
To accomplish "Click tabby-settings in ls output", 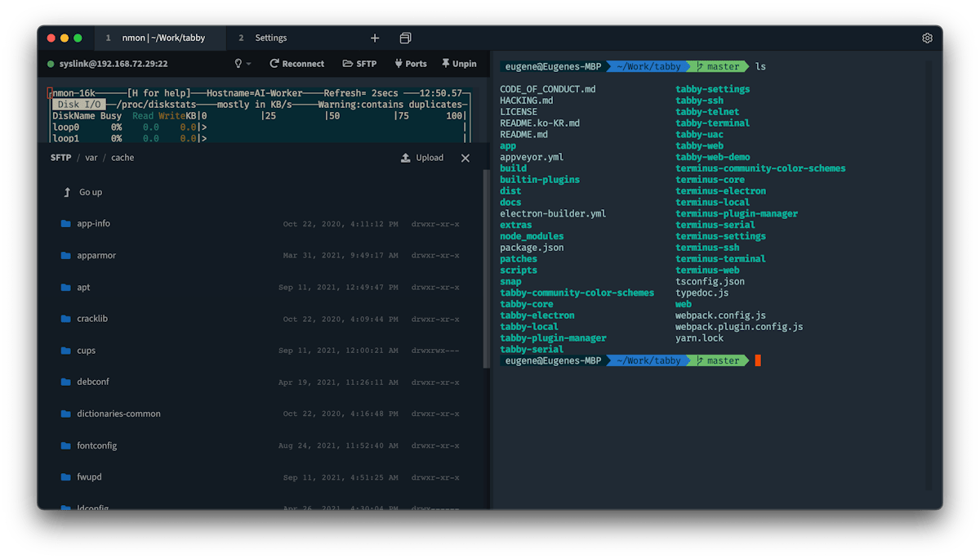I will [712, 89].
